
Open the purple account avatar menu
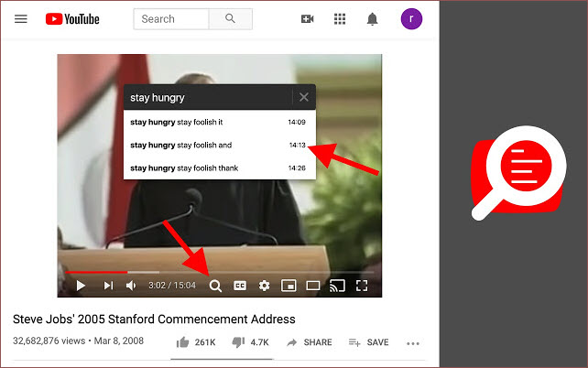(x=411, y=19)
